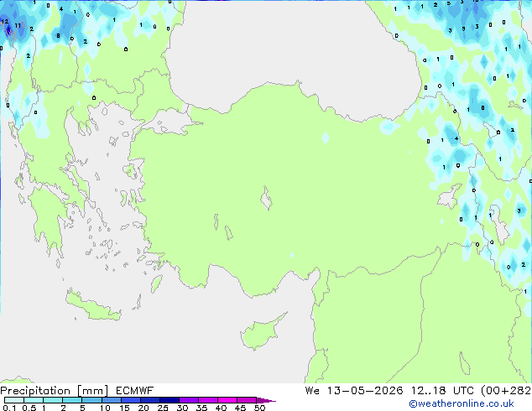This screenshot has width=532, height=411.
Task: Click the '35' legend scale label
Action: point(201,408)
